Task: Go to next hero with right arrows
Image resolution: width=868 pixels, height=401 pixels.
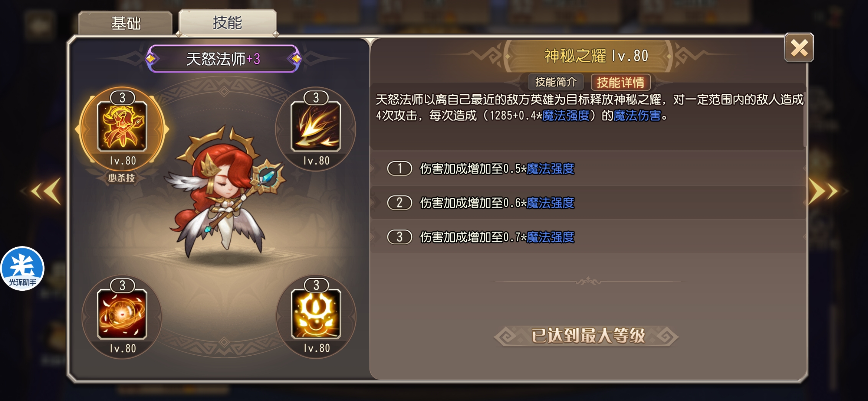Action: tap(823, 191)
